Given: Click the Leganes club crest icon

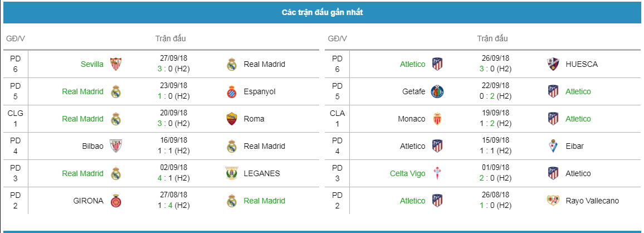Looking at the screenshot, I should [232, 173].
